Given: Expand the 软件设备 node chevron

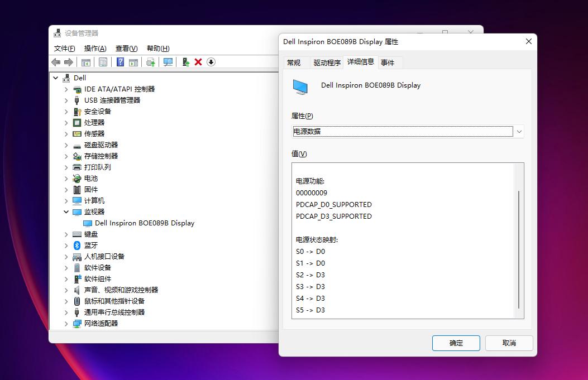Looking at the screenshot, I should 66,268.
